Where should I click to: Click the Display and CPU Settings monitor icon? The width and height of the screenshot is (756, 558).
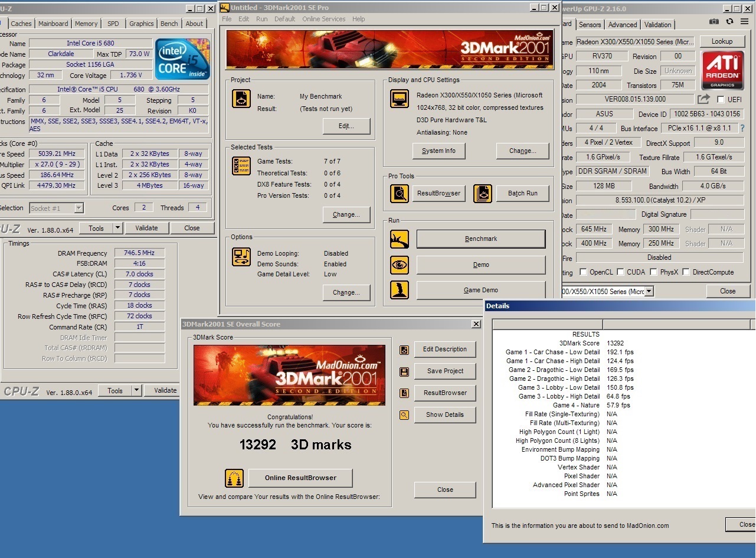(x=400, y=99)
